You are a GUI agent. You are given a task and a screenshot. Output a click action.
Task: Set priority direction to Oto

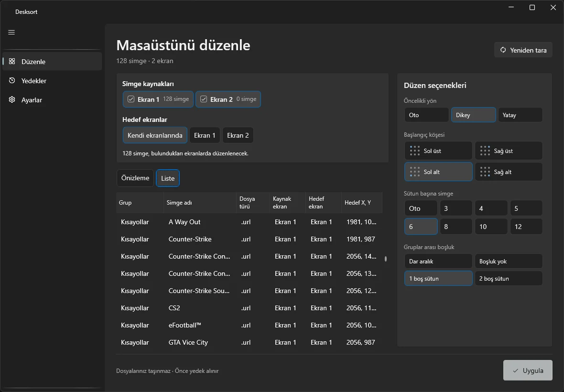(427, 115)
